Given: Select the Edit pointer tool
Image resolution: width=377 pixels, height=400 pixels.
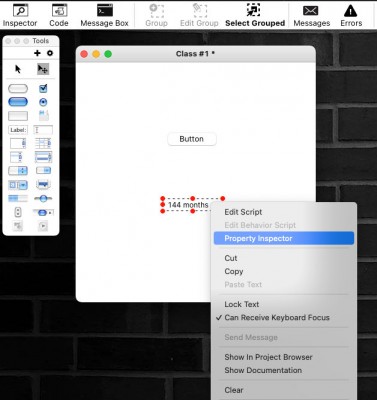Looking at the screenshot, I should [43, 69].
